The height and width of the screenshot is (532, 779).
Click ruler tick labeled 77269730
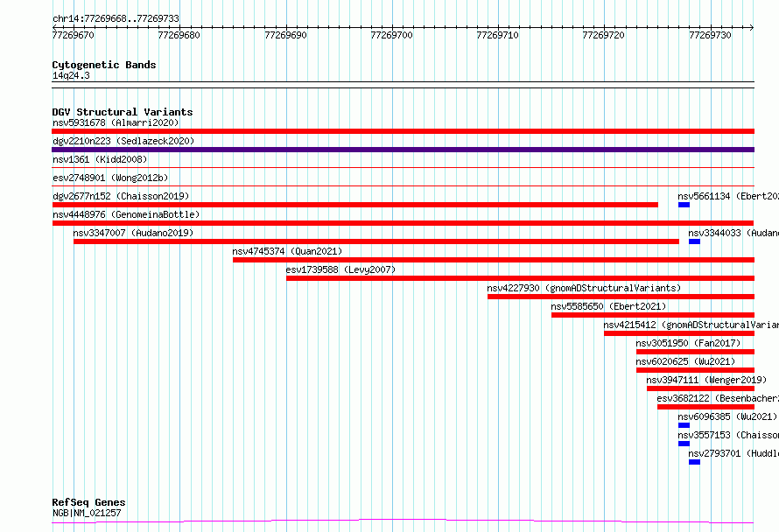(x=710, y=35)
